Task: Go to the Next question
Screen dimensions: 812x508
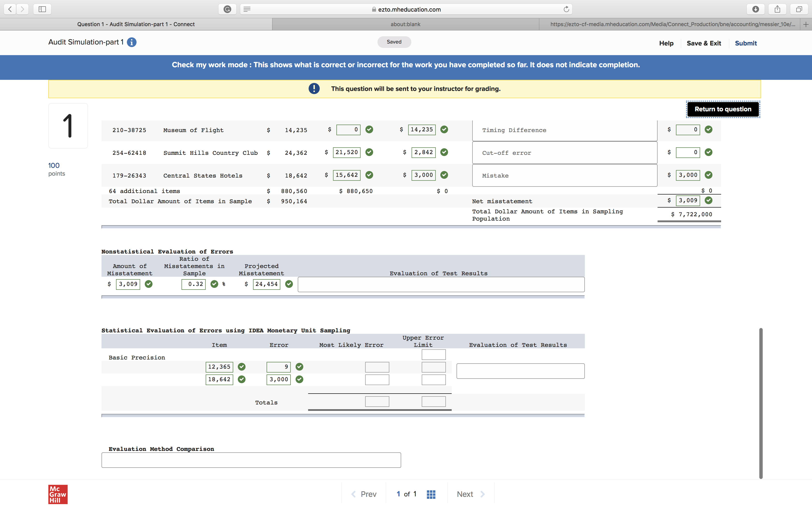Action: [x=471, y=494]
